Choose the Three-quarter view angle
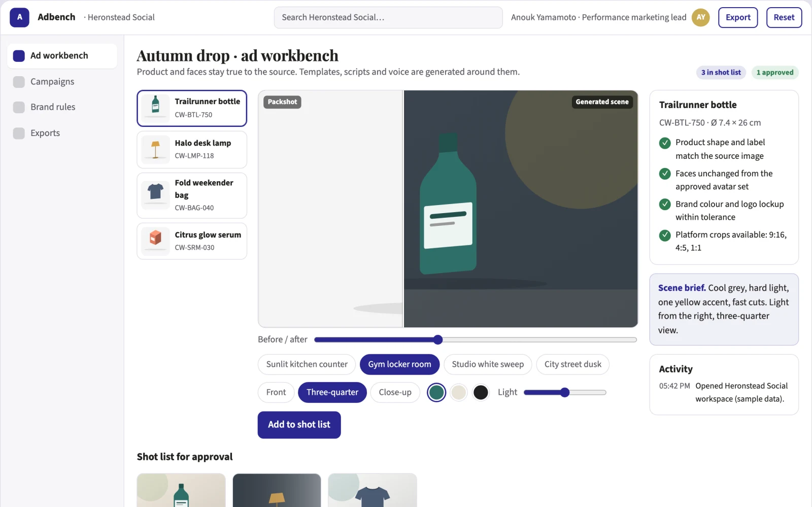The image size is (812, 507). tap(332, 392)
